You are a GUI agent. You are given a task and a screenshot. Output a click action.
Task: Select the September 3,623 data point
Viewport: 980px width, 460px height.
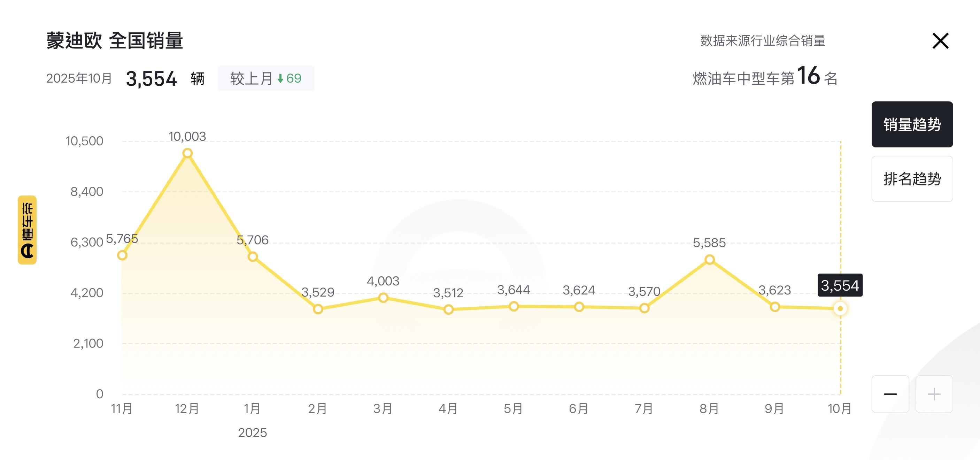pos(774,307)
